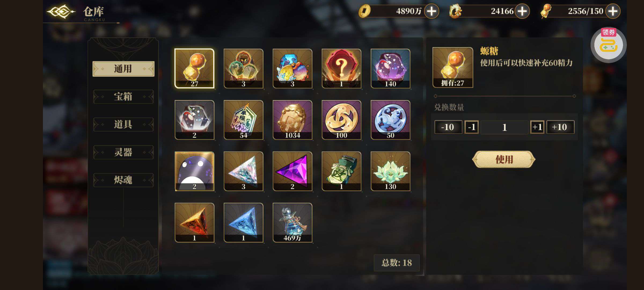Open the 灵器 category tab

pyautogui.click(x=123, y=152)
